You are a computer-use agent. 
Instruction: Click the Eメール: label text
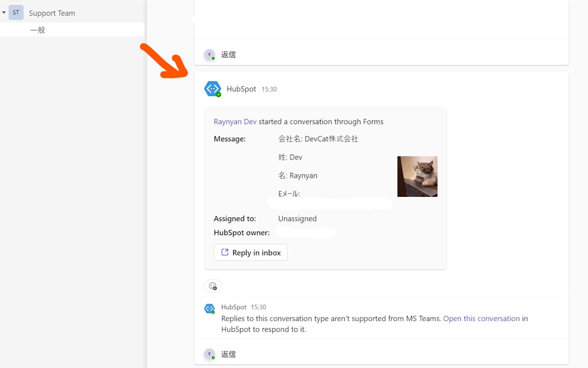pos(289,194)
